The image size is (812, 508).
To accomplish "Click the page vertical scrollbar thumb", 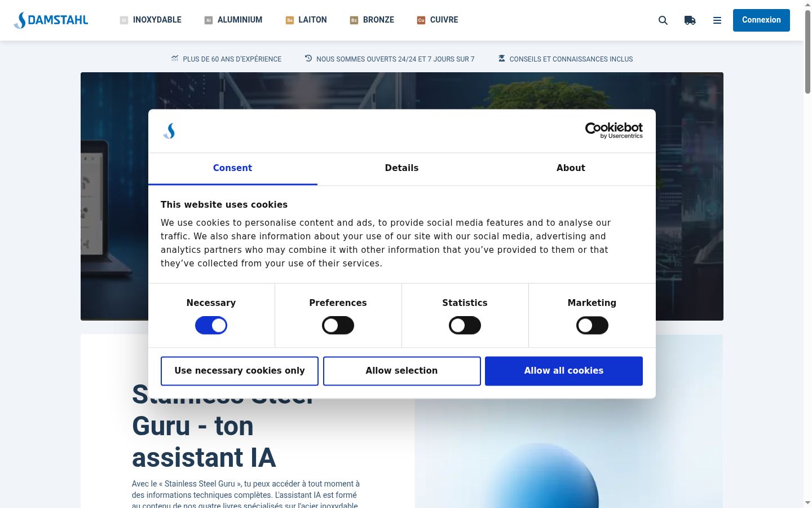I will pyautogui.click(x=807, y=51).
